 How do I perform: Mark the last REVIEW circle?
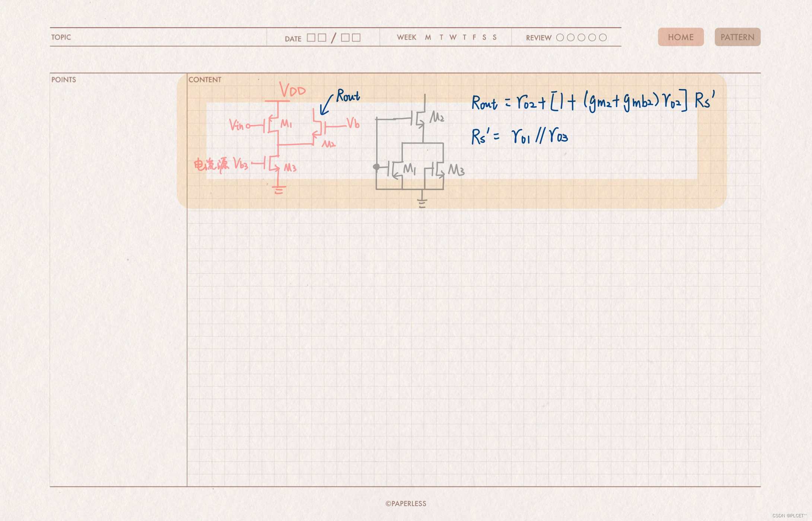(603, 38)
